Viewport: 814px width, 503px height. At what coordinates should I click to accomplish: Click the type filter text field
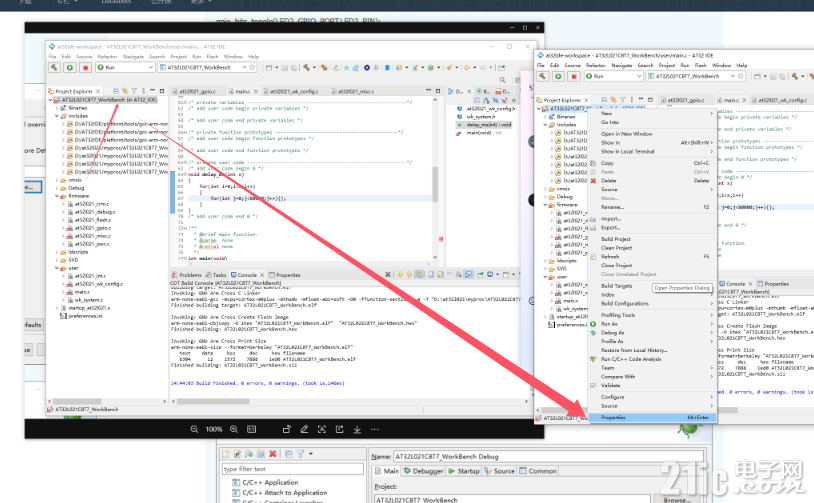(293, 469)
